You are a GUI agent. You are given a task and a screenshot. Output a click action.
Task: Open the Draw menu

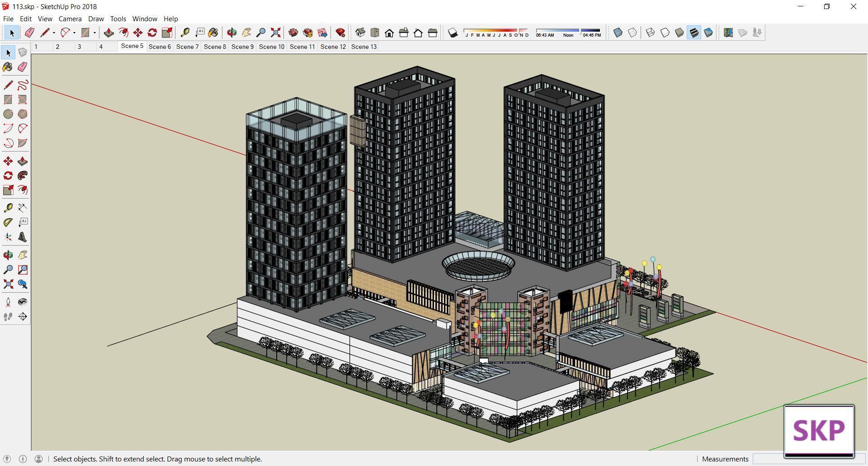96,19
